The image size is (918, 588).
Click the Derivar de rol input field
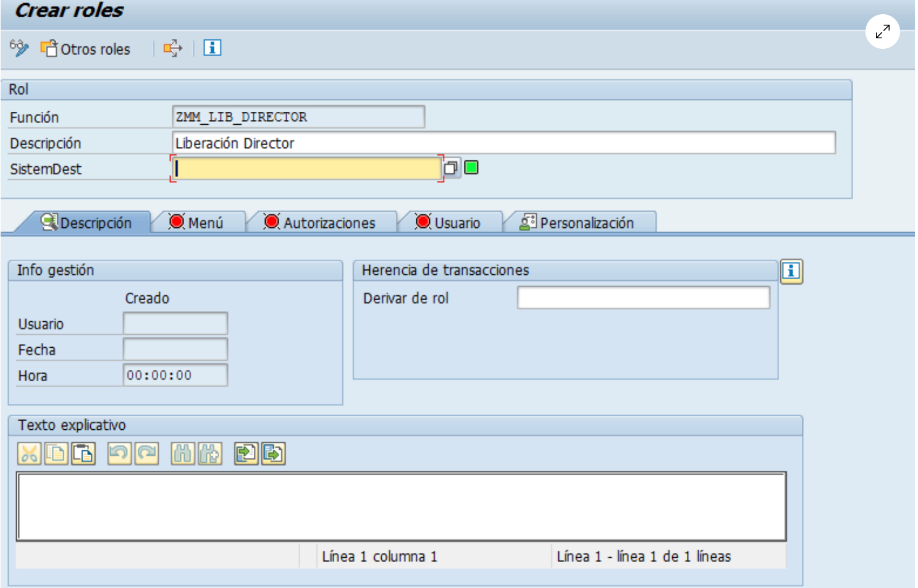tap(643, 298)
